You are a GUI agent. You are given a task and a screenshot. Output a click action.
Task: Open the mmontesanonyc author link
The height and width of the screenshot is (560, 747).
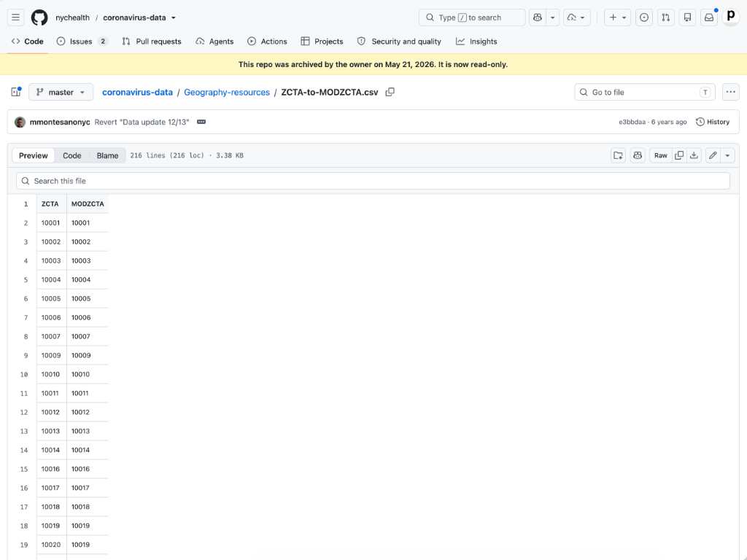coord(60,122)
